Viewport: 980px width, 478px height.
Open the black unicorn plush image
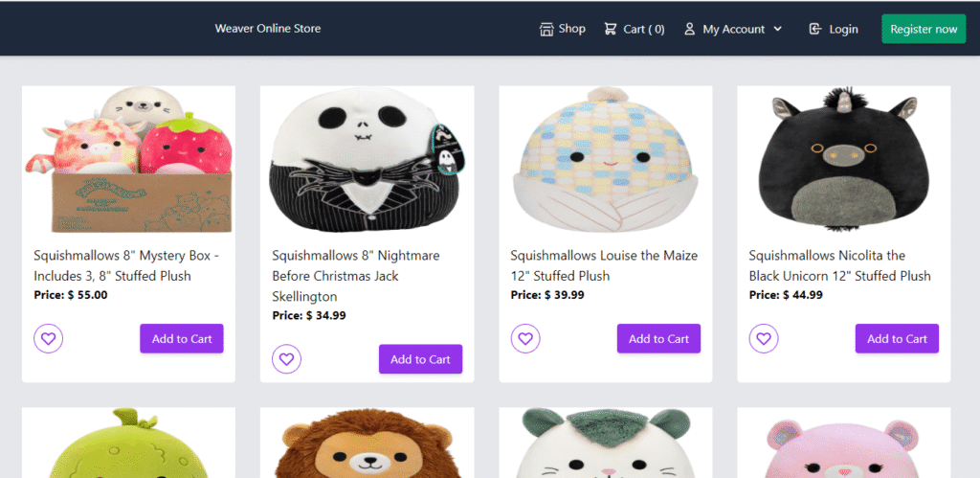pyautogui.click(x=844, y=160)
